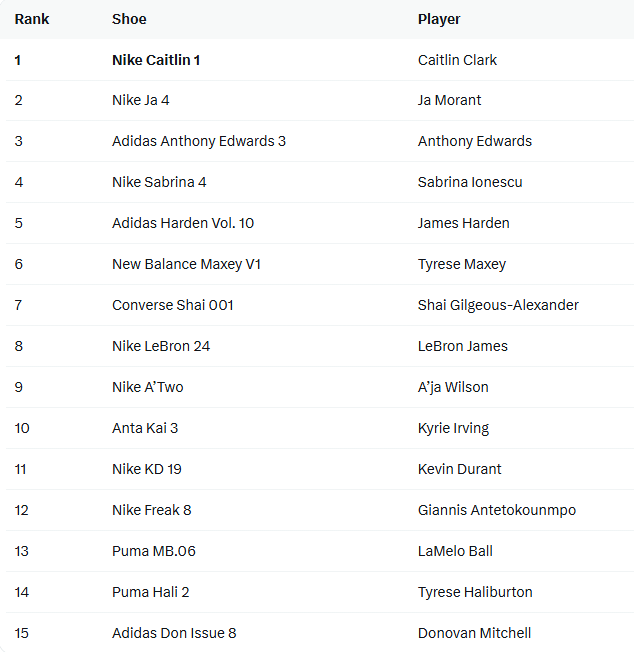The width and height of the screenshot is (634, 652).
Task: Click the Rank column header
Action: (32, 19)
